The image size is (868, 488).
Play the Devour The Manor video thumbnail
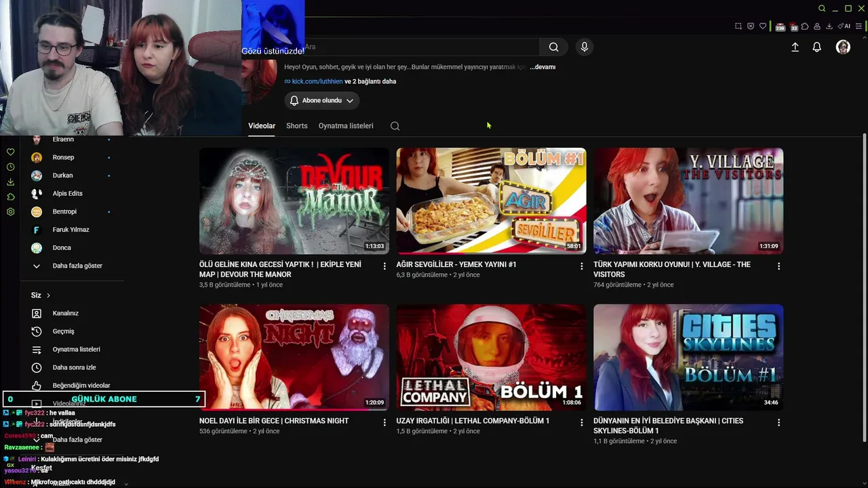[294, 201]
